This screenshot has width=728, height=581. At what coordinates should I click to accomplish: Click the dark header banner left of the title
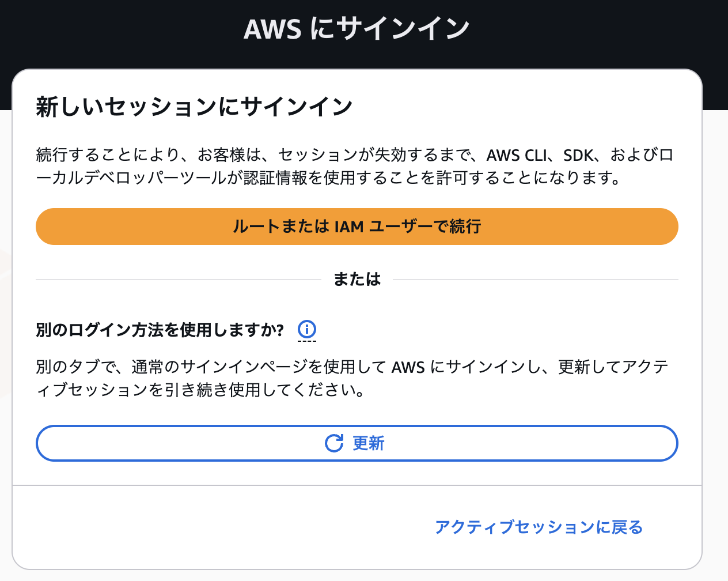[x=115, y=29]
